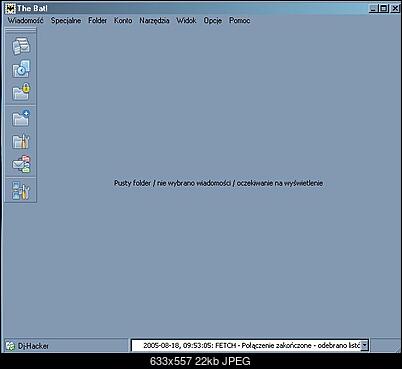The height and width of the screenshot is (369, 402).
Task: Click the toolbar drag handle above the icons
Action: coord(21,30)
